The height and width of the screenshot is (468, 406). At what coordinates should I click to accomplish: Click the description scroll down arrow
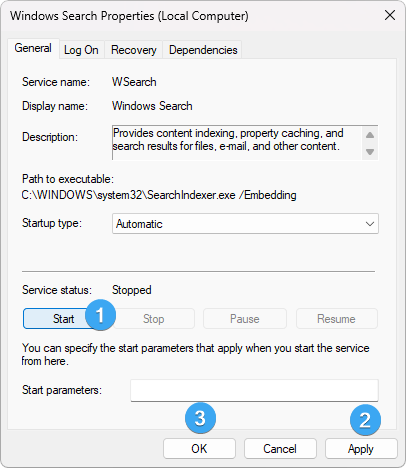(x=370, y=152)
